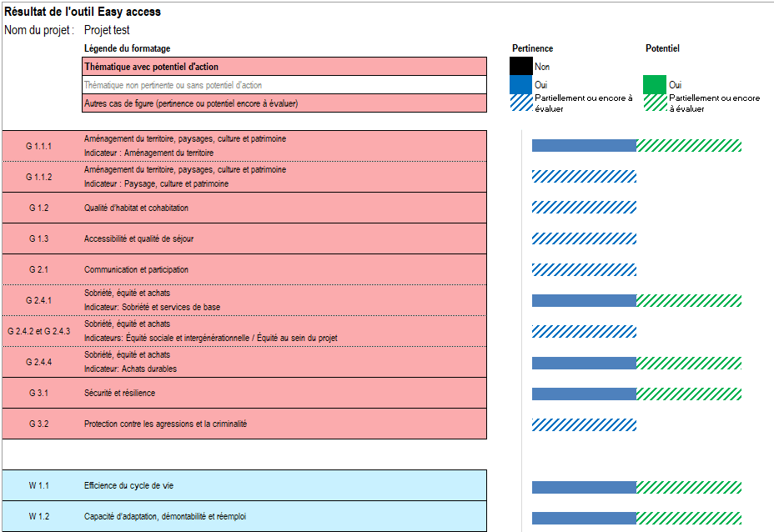Viewport: 774px width, 532px height.
Task: Click the green hatched bar for G 3.1
Action: pyautogui.click(x=689, y=394)
